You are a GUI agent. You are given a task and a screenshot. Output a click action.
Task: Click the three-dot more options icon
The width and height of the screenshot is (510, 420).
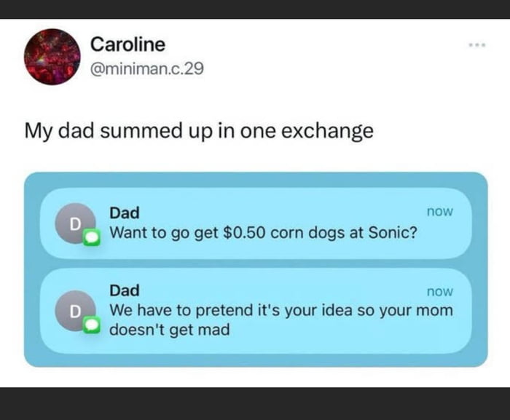coord(476,44)
